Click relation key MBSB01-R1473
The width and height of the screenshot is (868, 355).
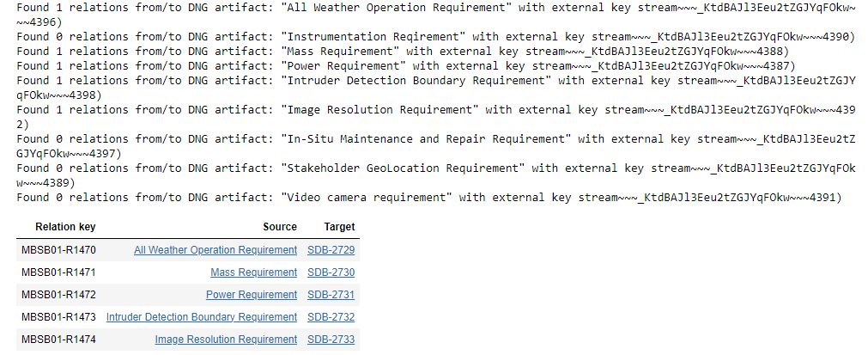[x=58, y=317]
